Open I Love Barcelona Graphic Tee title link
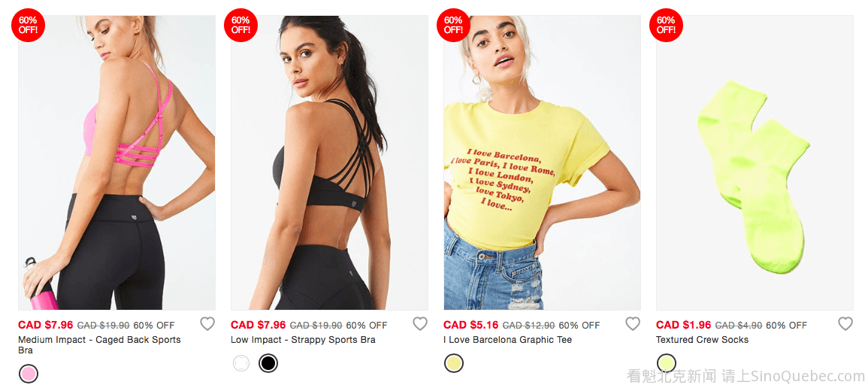Image resolution: width=868 pixels, height=388 pixels. point(507,340)
